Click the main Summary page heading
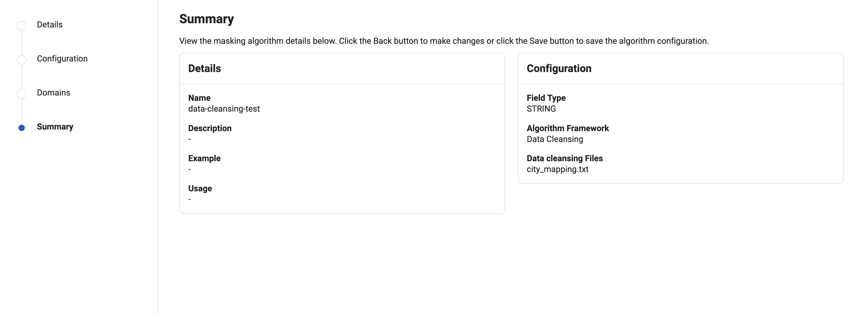This screenshot has width=868, height=314. point(206,19)
